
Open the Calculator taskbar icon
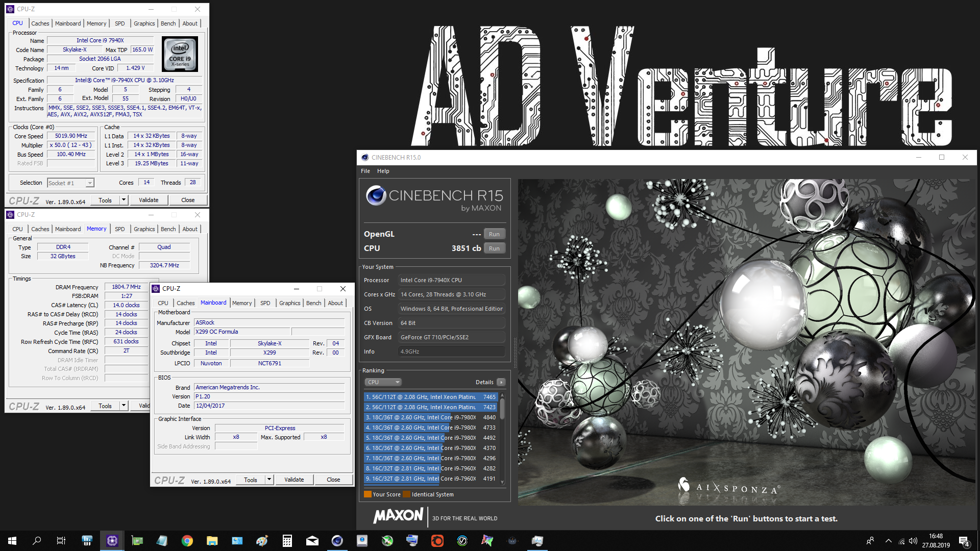287,541
